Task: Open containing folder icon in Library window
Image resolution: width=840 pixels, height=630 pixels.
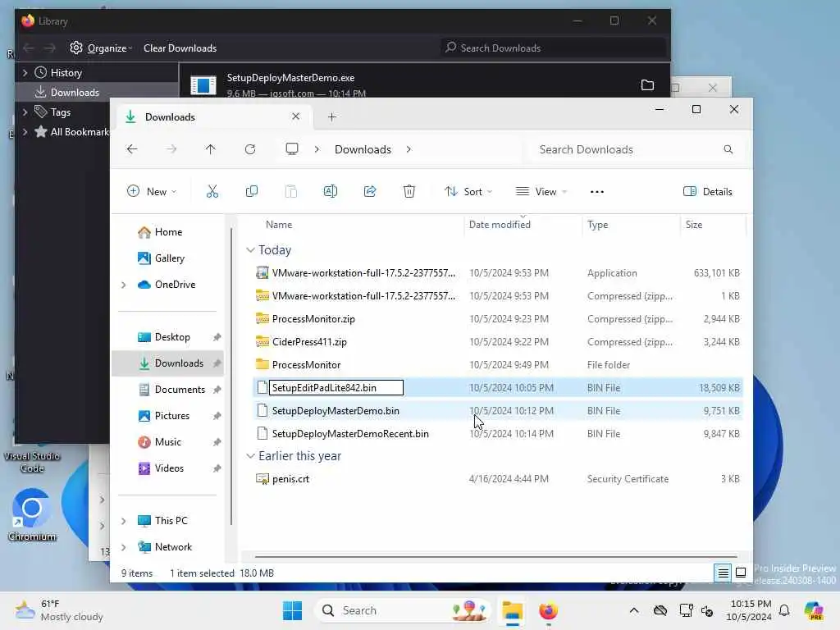Action: (648, 85)
